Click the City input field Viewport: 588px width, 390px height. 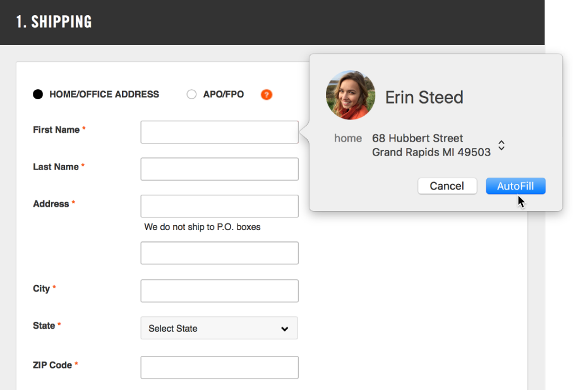click(x=219, y=291)
